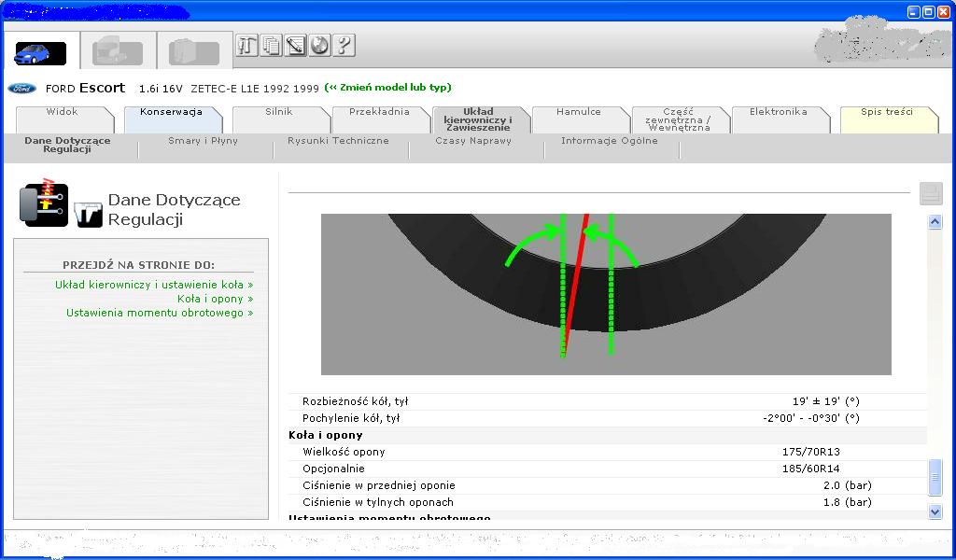Select the Smary i Płyny subtab
956x560 pixels.
pyautogui.click(x=203, y=141)
